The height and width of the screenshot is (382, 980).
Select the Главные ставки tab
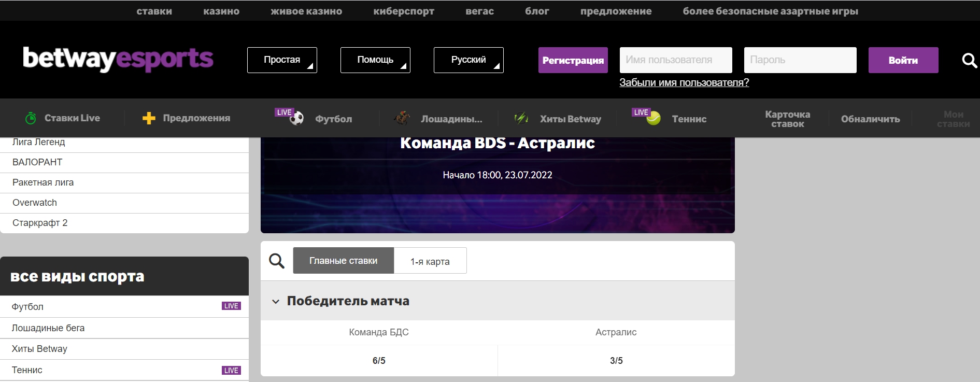tap(343, 261)
